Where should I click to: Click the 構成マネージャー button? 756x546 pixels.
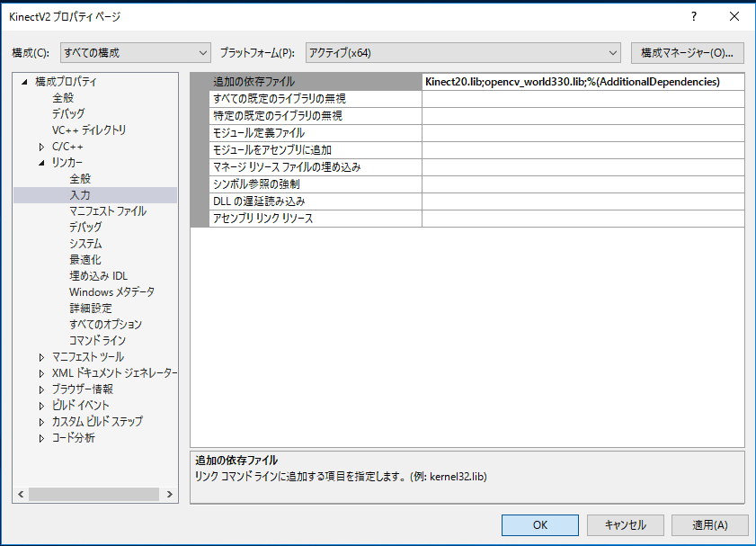688,53
